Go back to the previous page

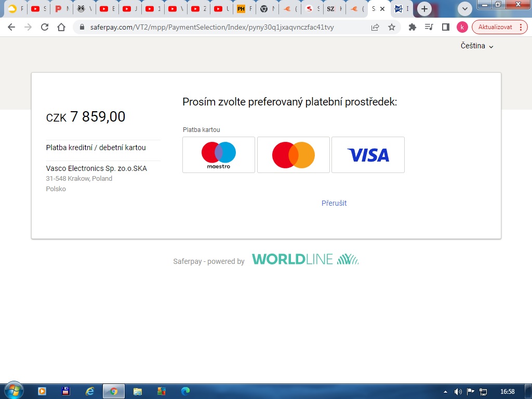pyautogui.click(x=11, y=27)
